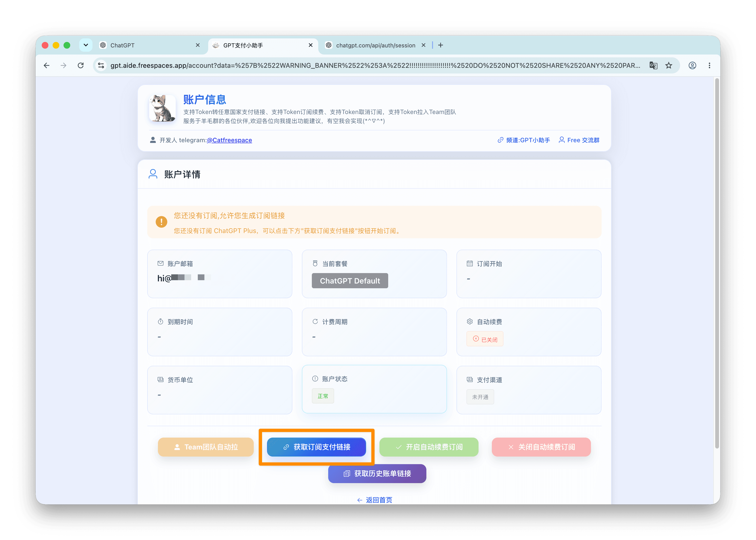Viewport: 756px width, 540px height.
Task: Click the calendar icon beside 订阅开始
Action: tap(470, 263)
